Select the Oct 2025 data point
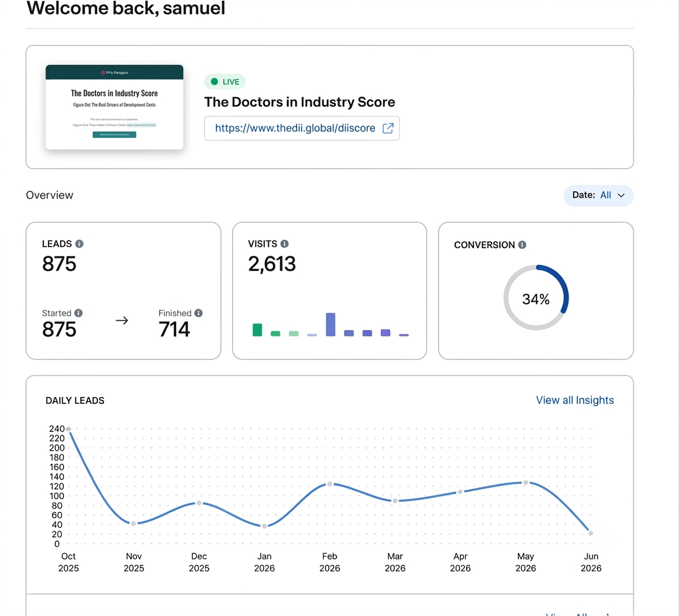The image size is (679, 616). (x=68, y=429)
